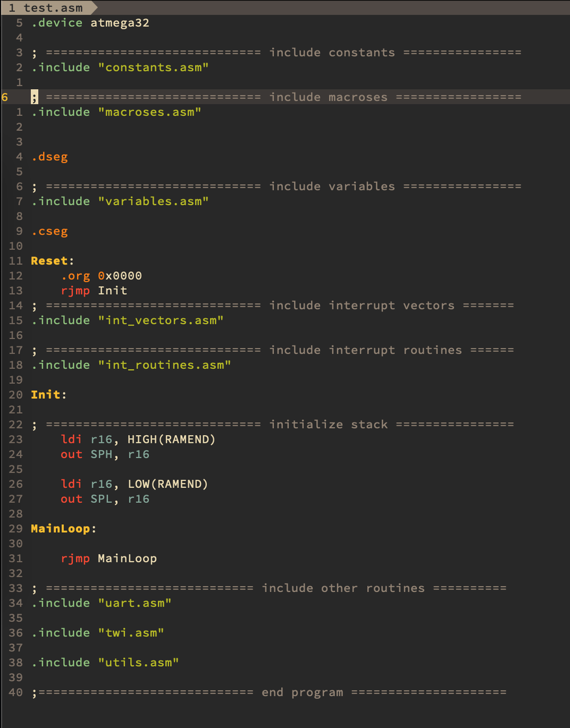Click the 'rjmp MainLoop' instruction
This screenshot has height=728, width=570.
pos(109,558)
